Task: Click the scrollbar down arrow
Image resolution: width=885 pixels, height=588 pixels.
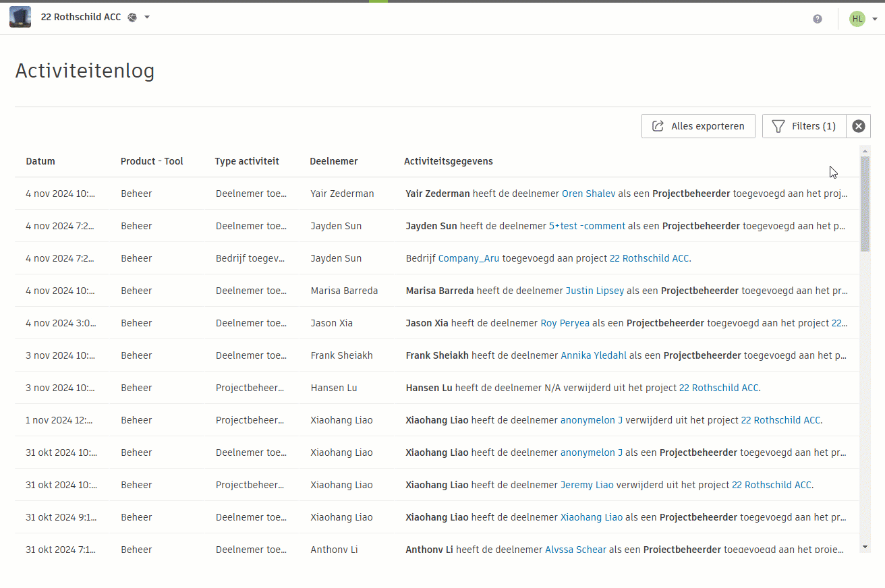Action: 865,546
